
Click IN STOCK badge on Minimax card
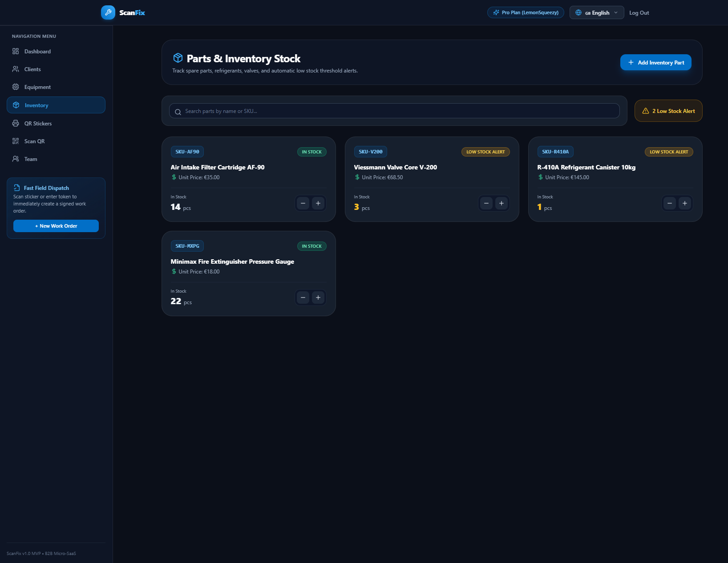[x=312, y=246]
